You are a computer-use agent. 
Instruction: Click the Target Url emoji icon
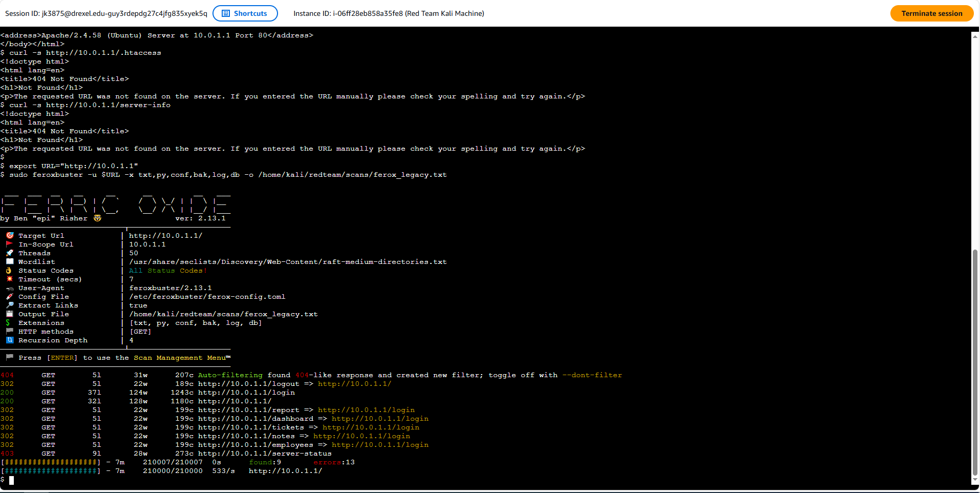[10, 235]
